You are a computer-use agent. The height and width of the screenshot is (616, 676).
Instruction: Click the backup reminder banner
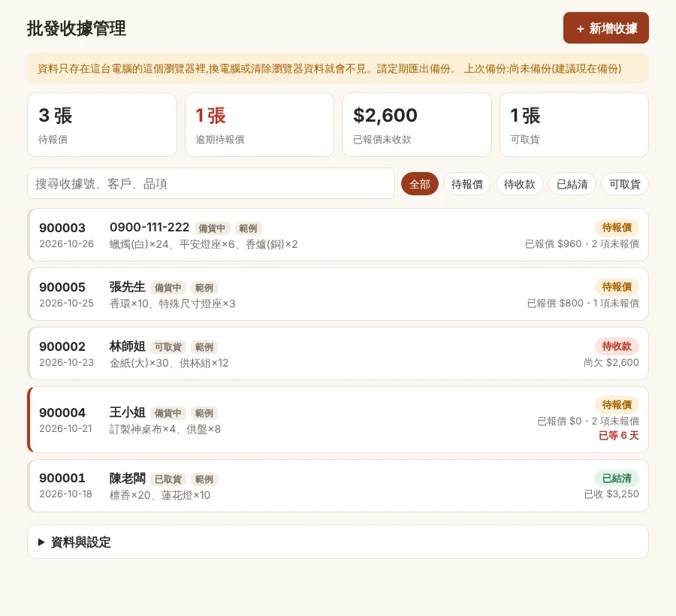(x=338, y=68)
